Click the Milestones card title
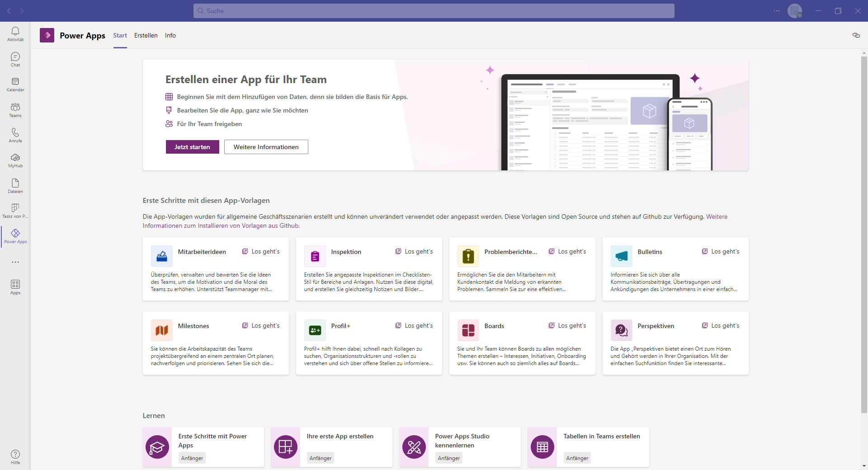 coord(193,326)
